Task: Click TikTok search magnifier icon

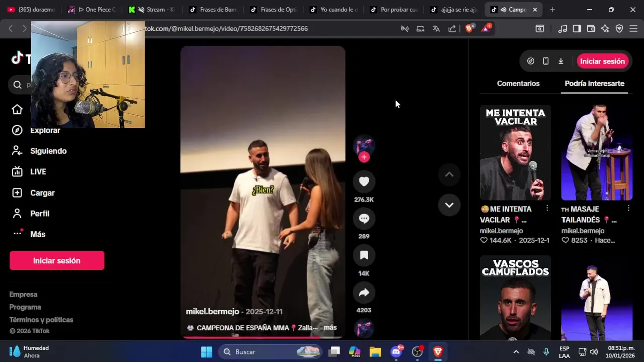Action: tap(18, 85)
